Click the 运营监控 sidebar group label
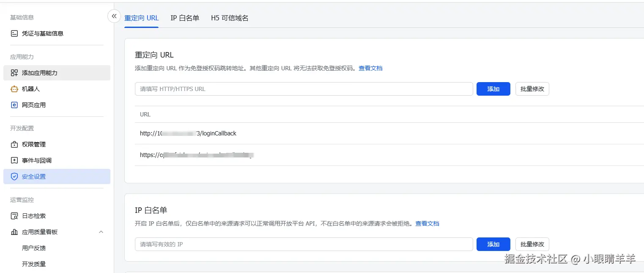The width and height of the screenshot is (644, 273). click(x=22, y=200)
